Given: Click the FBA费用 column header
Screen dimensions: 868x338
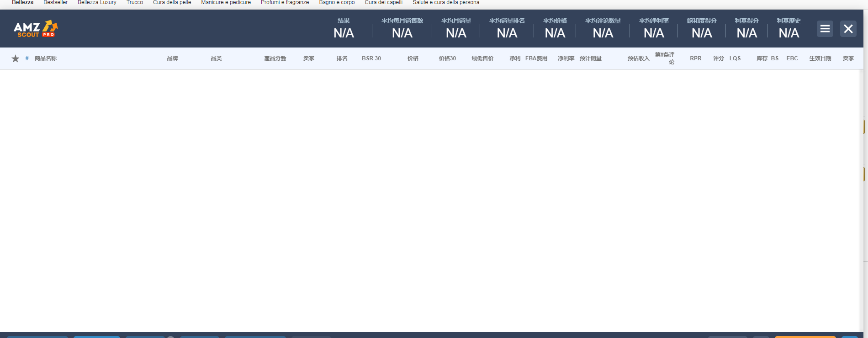Looking at the screenshot, I should 536,58.
